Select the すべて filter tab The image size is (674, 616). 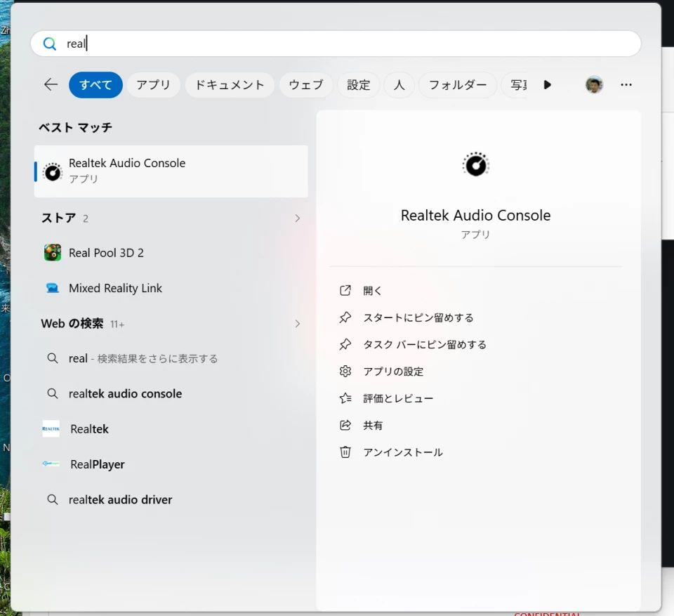[95, 85]
